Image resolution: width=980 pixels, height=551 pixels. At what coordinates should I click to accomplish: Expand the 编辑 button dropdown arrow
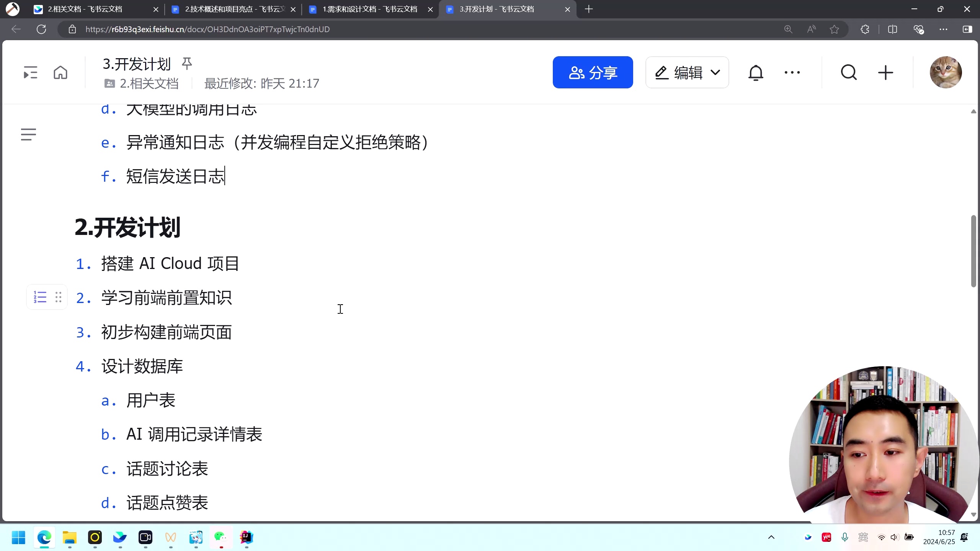[714, 72]
